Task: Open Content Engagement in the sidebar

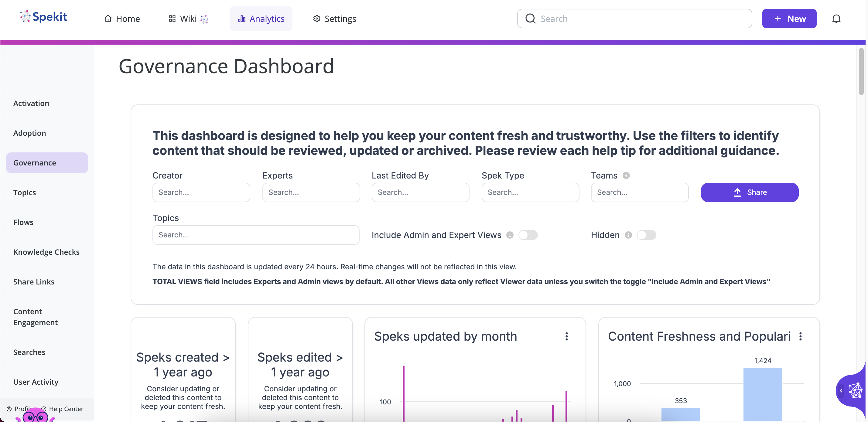Action: point(35,317)
